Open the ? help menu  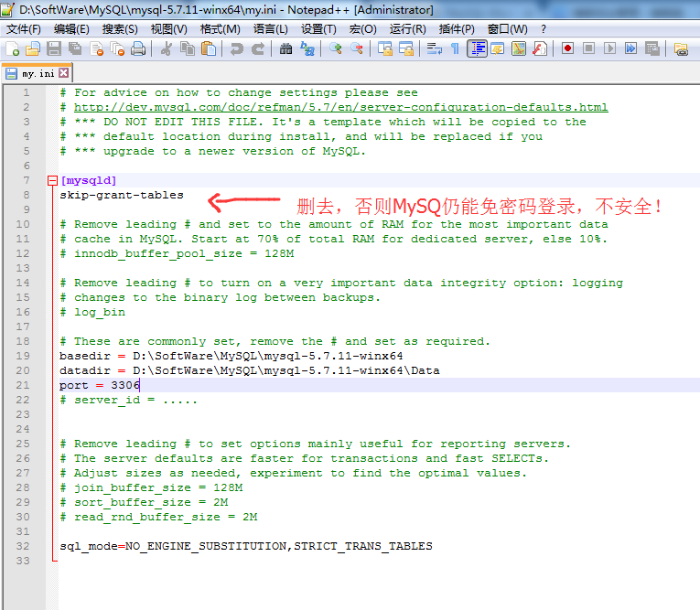(x=544, y=29)
